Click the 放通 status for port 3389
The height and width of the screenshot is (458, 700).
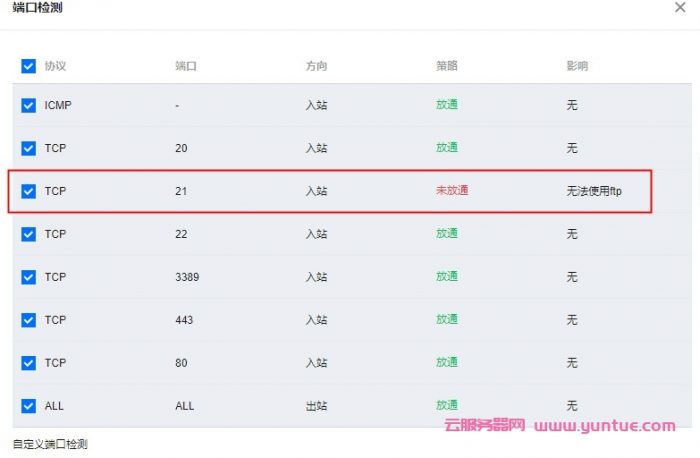click(447, 277)
